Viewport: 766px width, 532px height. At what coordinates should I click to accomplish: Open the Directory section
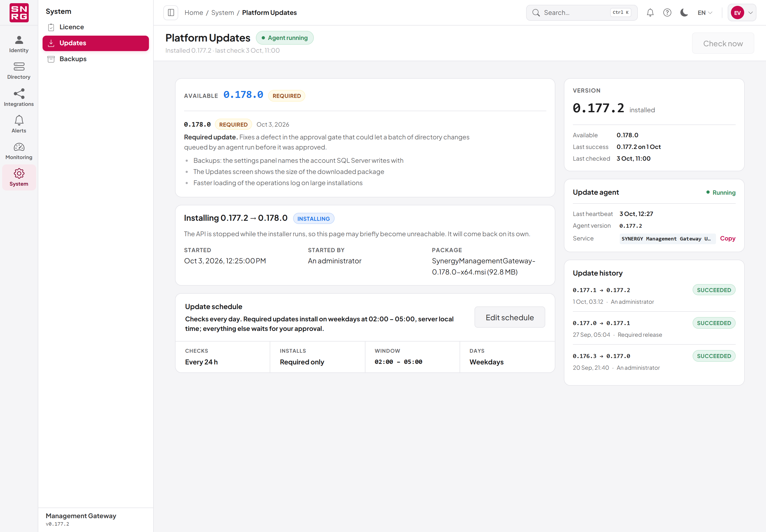click(19, 71)
